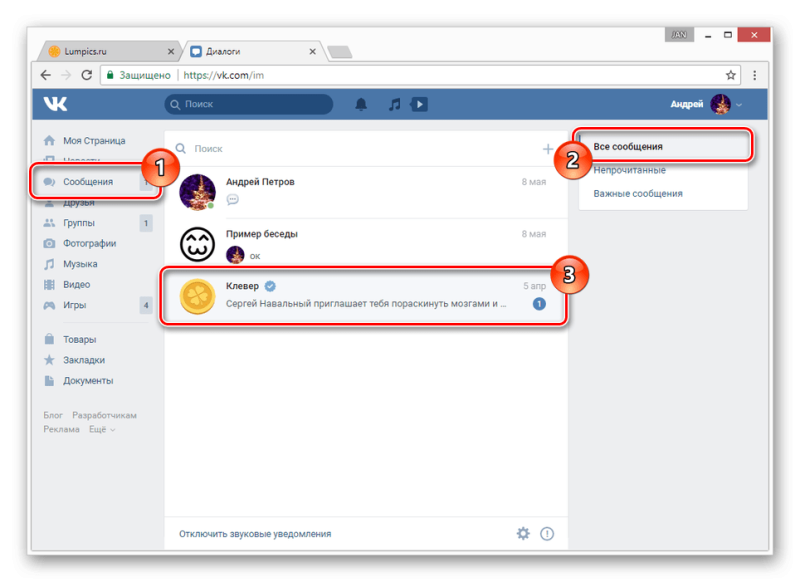Image resolution: width=800 pixels, height=582 pixels.
Task: Click the film icon beside Видео
Action: (x=49, y=285)
